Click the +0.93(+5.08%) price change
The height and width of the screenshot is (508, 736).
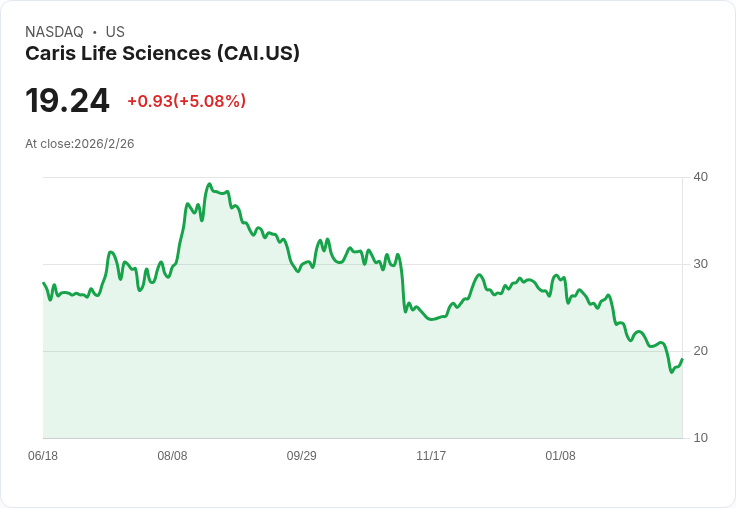186,101
